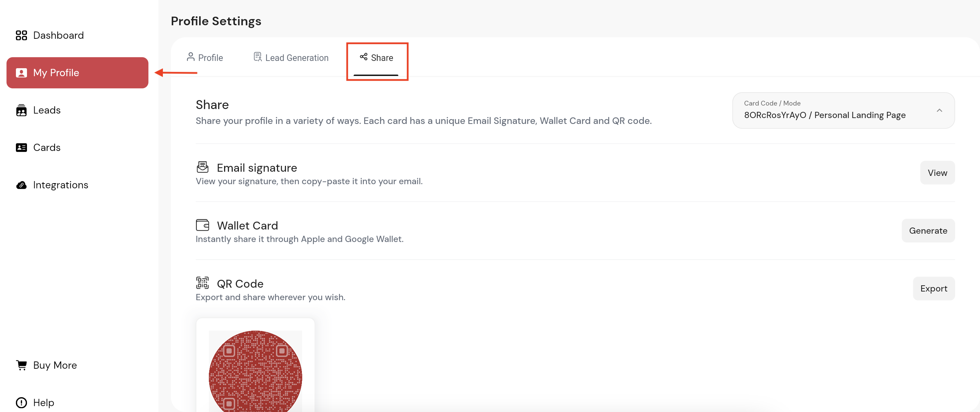
Task: Click the chevron arrow in Card Code selector
Action: [x=939, y=110]
